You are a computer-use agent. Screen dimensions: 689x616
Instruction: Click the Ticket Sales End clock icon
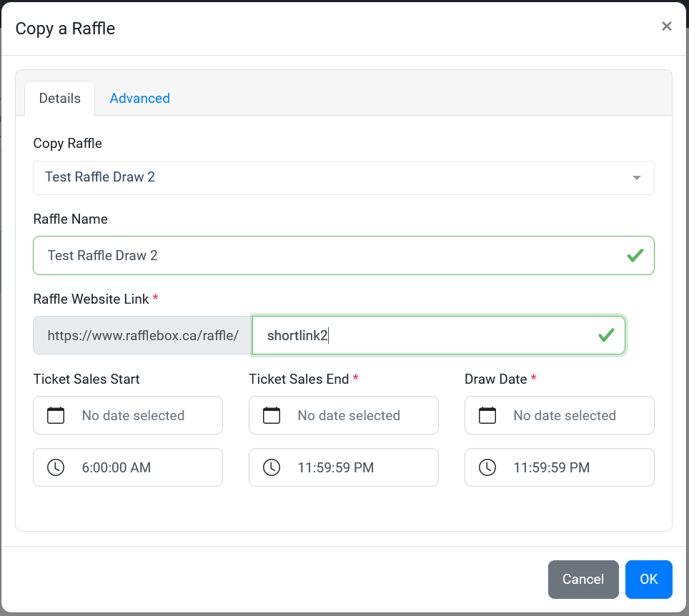click(x=272, y=467)
